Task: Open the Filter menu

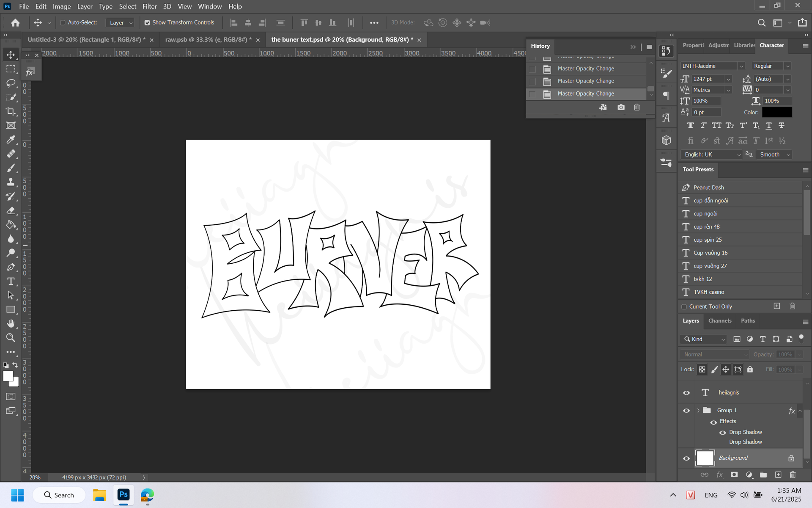Action: click(x=149, y=6)
